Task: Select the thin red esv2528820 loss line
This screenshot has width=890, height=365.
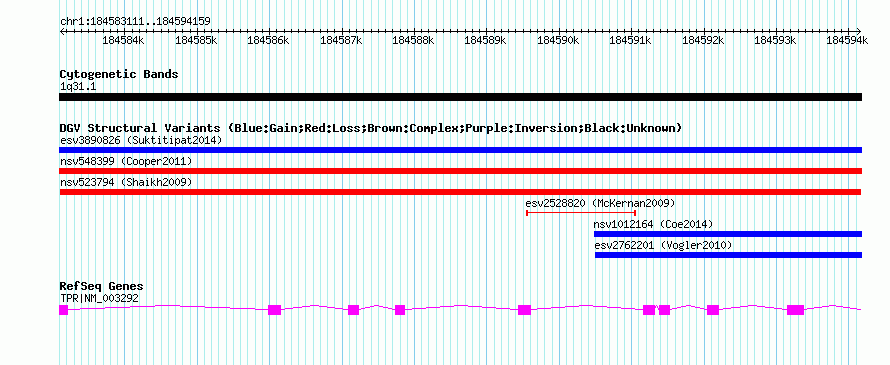Action: [581, 213]
